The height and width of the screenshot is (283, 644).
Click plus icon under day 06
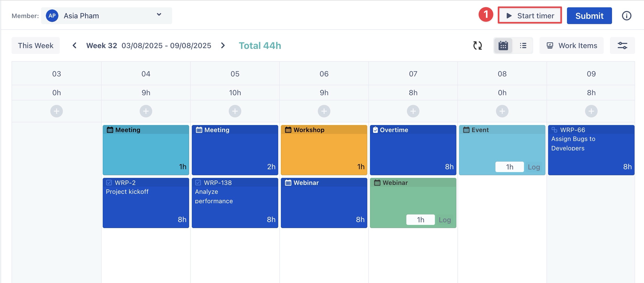point(324,111)
